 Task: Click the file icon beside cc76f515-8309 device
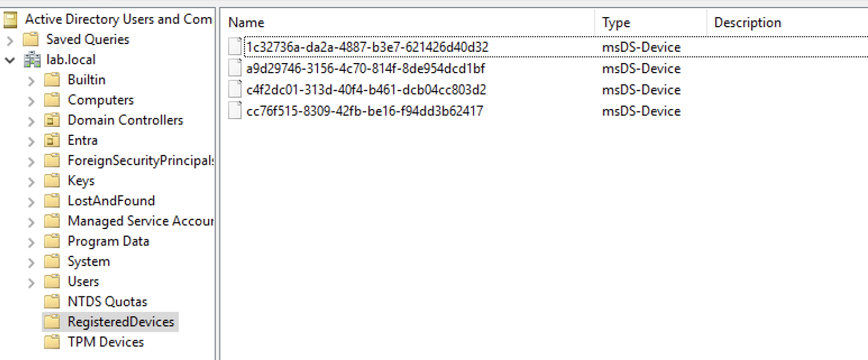coord(235,111)
